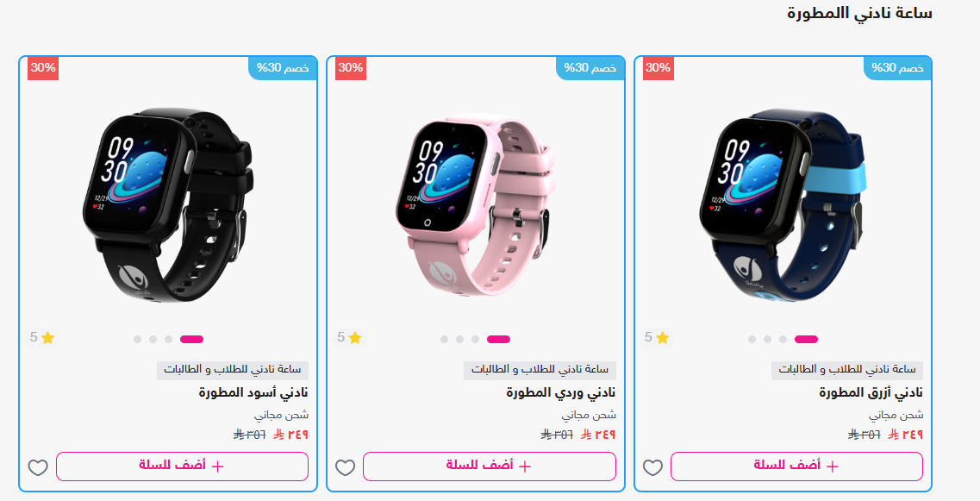The height and width of the screenshot is (501, 980).
Task: Add pink Nadni watch to cart
Action: click(490, 467)
